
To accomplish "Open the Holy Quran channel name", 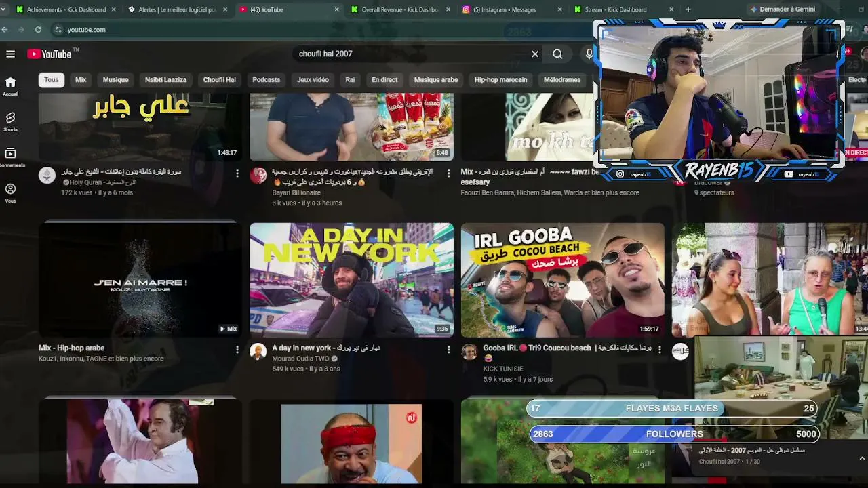I will point(85,182).
